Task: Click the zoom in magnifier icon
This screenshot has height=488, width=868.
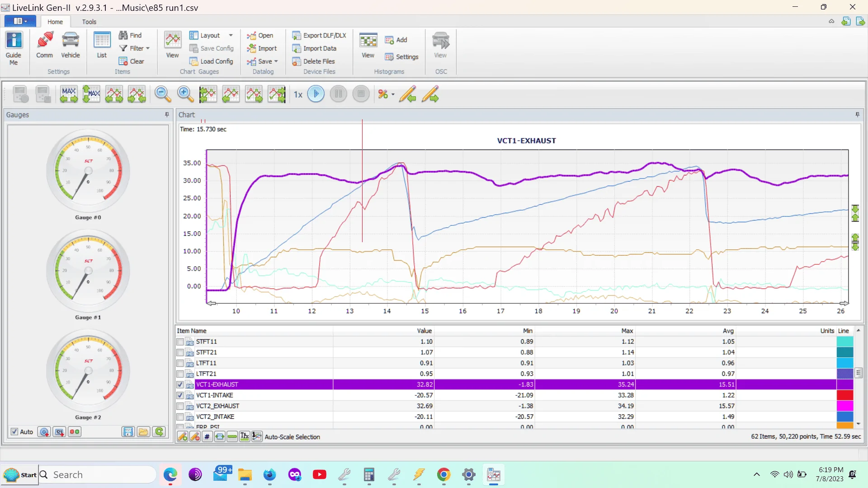Action: [x=185, y=94]
